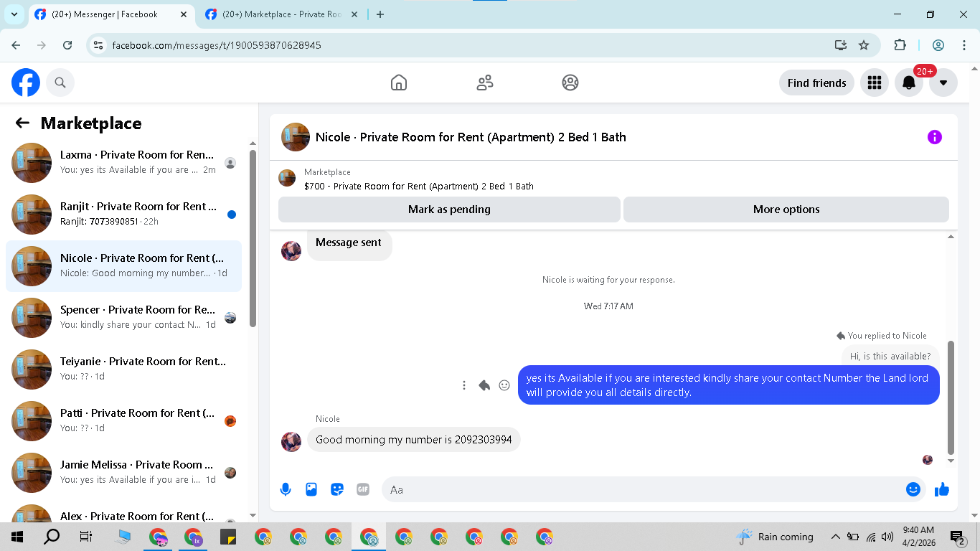This screenshot has height=551, width=980.
Task: Open the Groups icon in top navigation
Action: pos(570,83)
